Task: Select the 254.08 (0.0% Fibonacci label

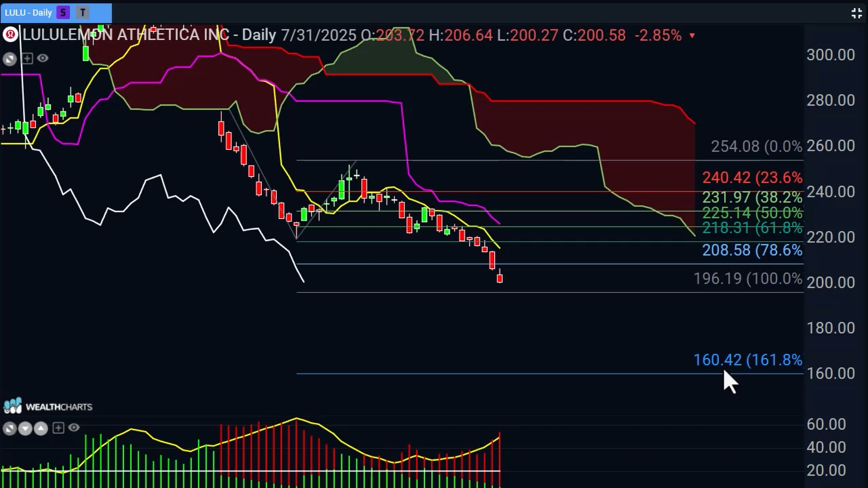Action: pyautogui.click(x=756, y=146)
